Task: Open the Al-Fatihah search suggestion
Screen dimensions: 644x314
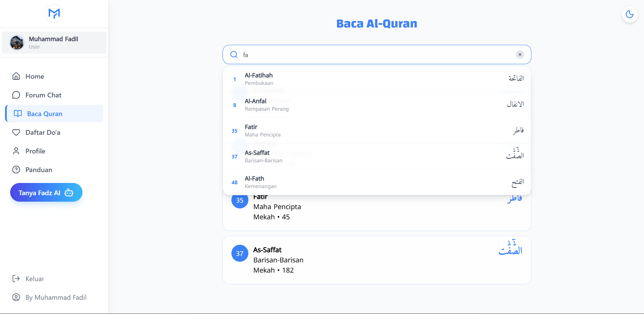Action: click(377, 78)
